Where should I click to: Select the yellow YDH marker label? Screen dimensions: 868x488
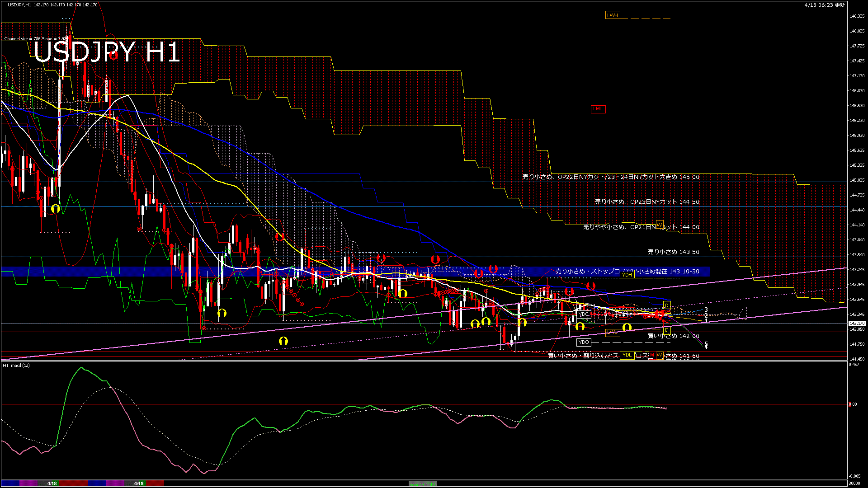pos(627,275)
